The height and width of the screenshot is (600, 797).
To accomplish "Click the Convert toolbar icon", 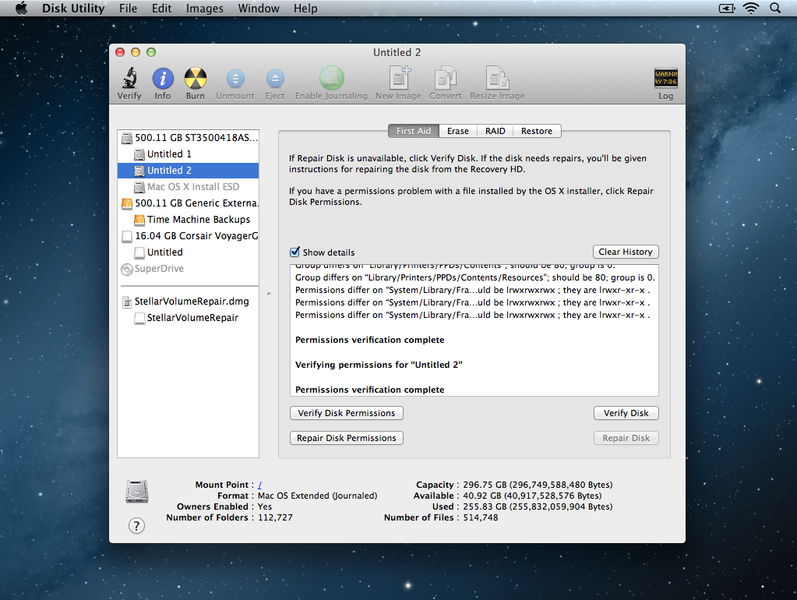I will pos(445,78).
